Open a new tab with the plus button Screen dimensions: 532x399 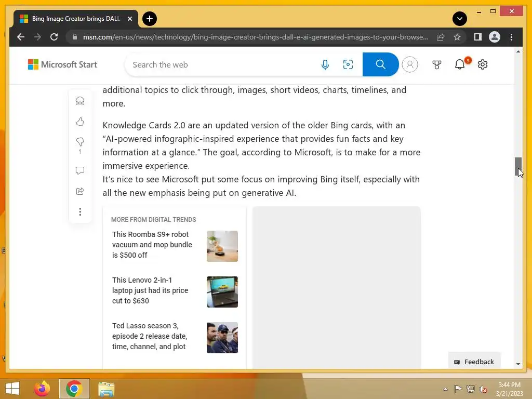tap(150, 19)
